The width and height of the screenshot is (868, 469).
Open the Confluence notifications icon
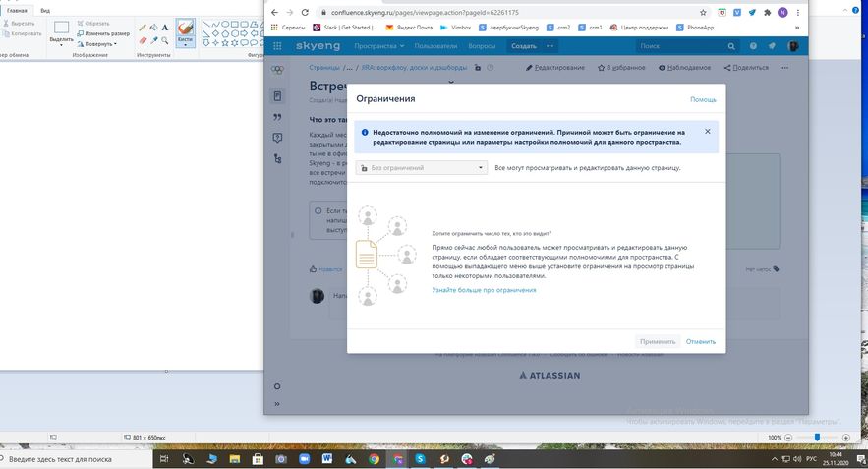coord(772,46)
